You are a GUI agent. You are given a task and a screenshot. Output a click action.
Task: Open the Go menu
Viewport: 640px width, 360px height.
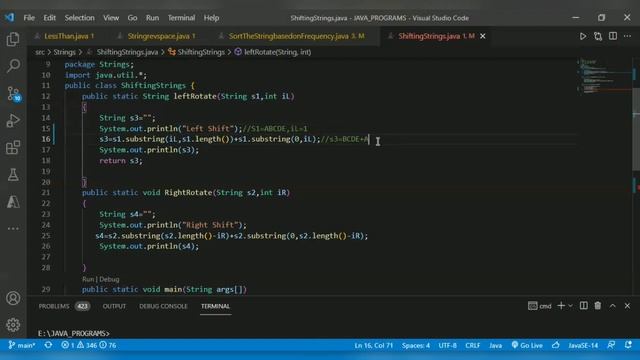pyautogui.click(x=132, y=18)
